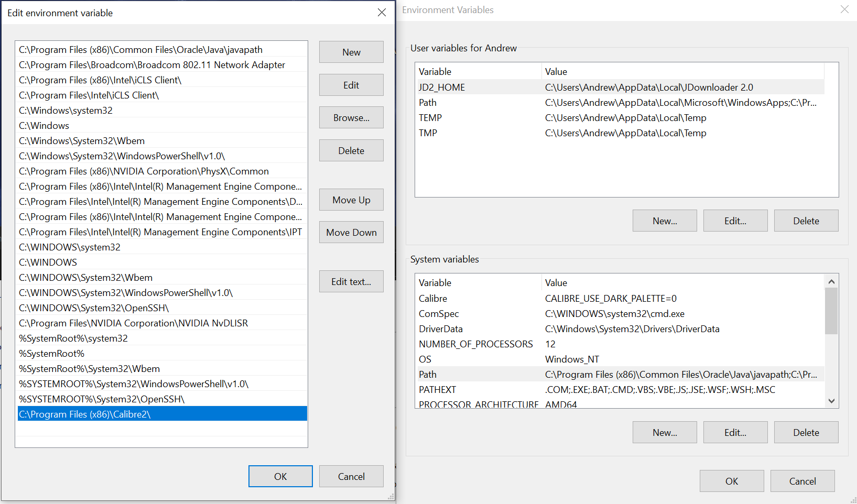The width and height of the screenshot is (857, 504).
Task: Click New in Edit environment variable dialog
Action: [351, 52]
